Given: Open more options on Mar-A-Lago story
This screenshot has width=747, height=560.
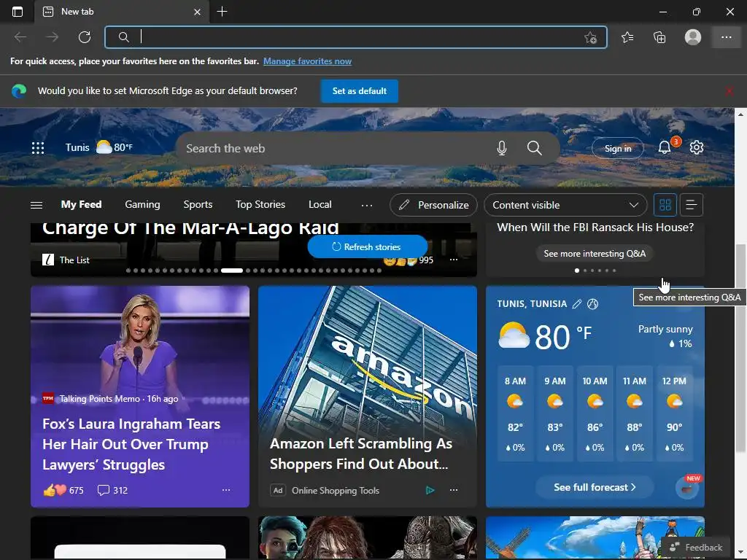Looking at the screenshot, I should point(454,260).
